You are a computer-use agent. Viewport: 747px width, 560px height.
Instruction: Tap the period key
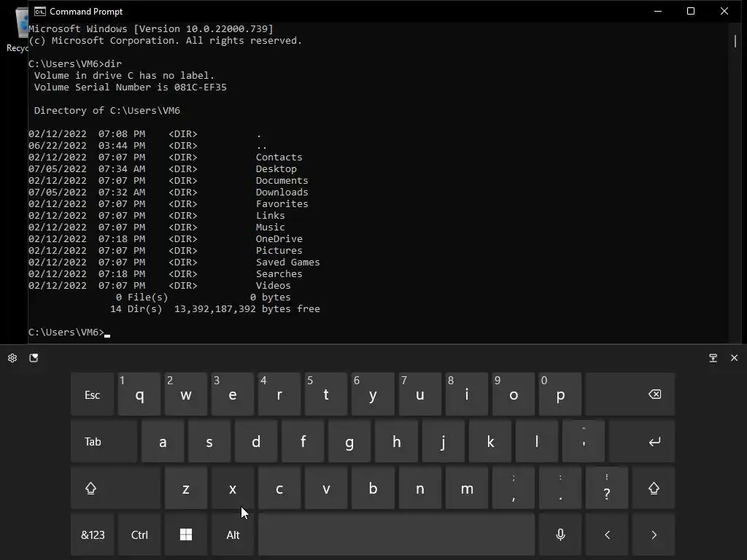560,488
